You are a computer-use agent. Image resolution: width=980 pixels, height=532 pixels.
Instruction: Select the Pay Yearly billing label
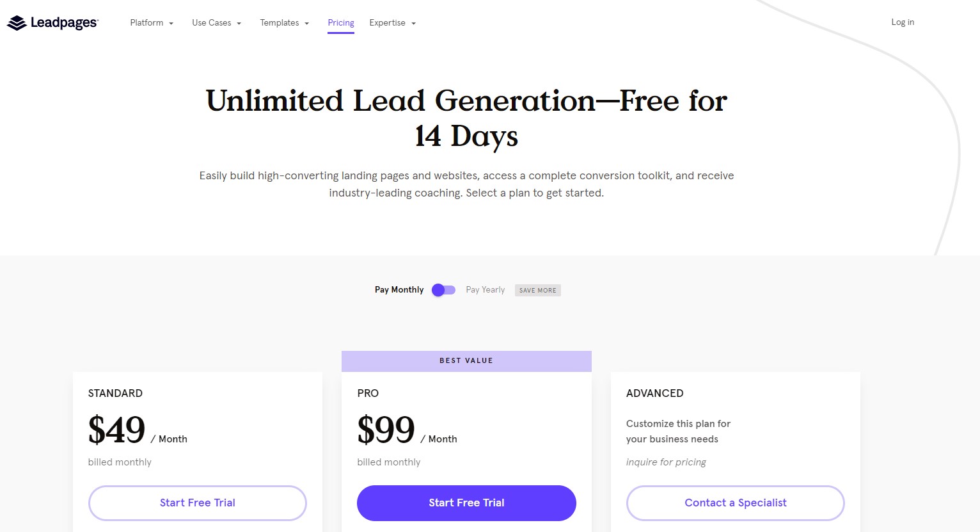point(486,290)
